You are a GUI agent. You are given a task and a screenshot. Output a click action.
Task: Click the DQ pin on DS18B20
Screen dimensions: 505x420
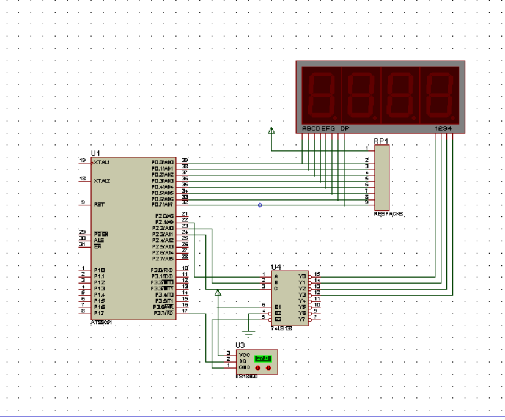coord(243,361)
